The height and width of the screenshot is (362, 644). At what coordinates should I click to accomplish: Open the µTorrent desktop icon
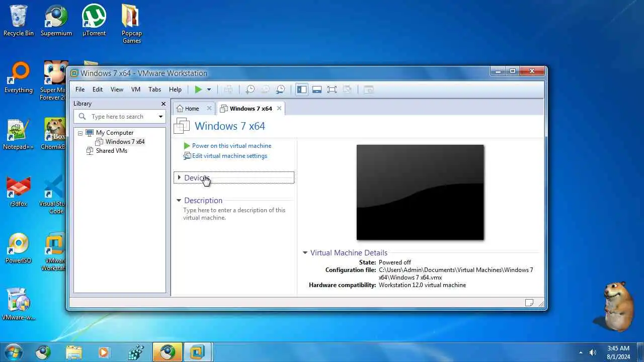(94, 21)
